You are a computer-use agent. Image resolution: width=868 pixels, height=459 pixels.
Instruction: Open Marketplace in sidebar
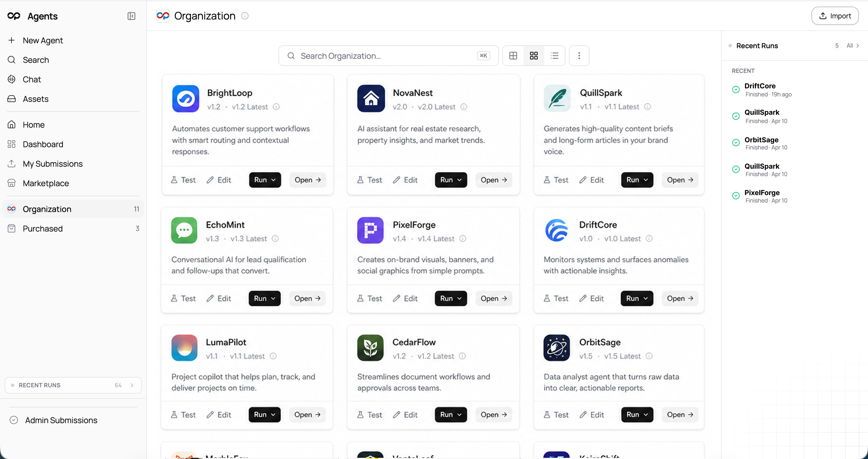[x=73, y=183]
